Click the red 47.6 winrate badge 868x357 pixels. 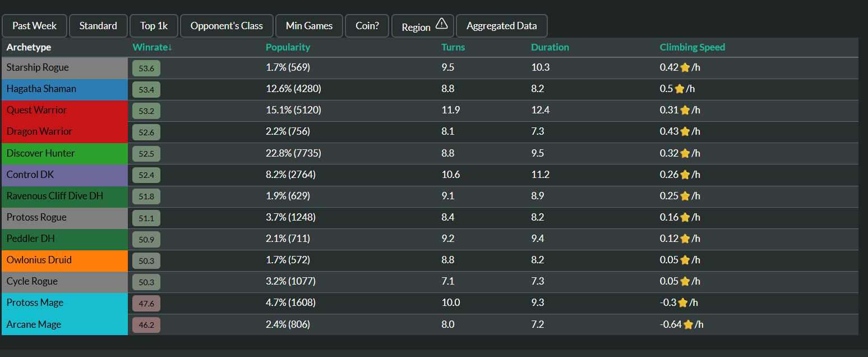coord(146,304)
